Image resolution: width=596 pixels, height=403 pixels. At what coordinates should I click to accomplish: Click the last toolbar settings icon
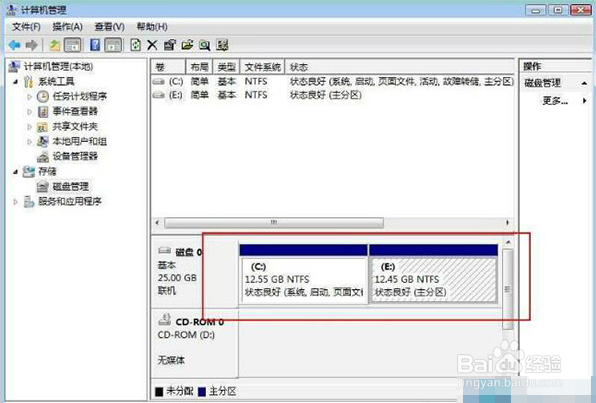point(222,45)
